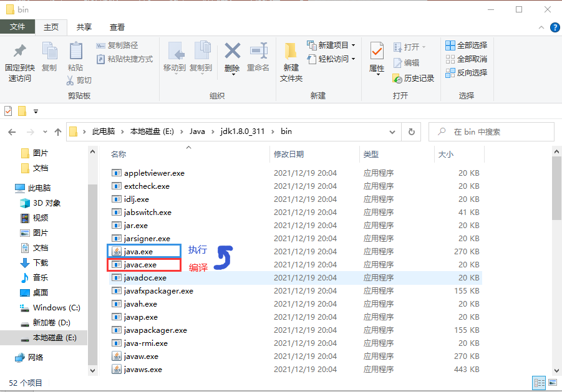Click the Properties quick access toolbar icon

(8, 112)
